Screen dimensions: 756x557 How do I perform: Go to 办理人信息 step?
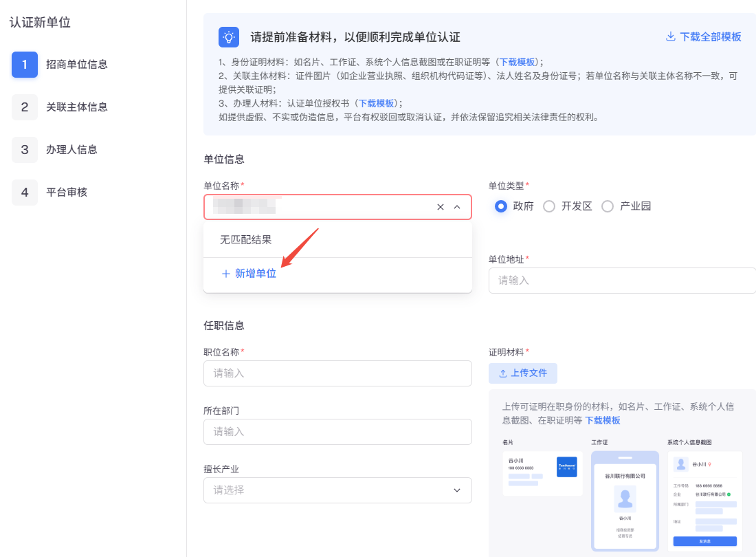(x=71, y=149)
